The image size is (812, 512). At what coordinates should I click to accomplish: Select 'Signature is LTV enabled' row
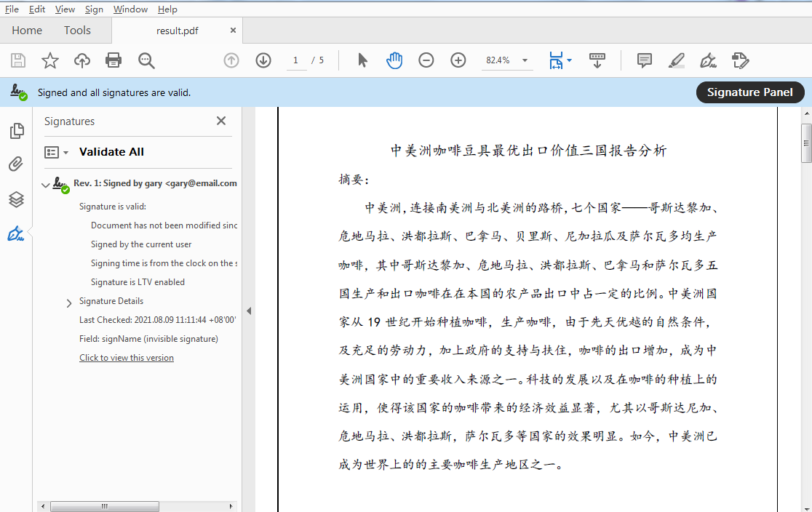[x=138, y=282]
